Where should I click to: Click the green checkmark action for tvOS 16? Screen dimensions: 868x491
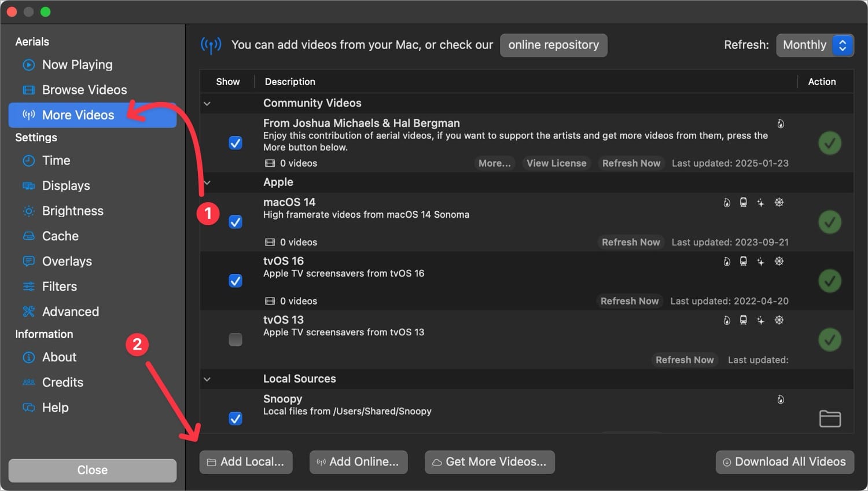[x=830, y=281]
